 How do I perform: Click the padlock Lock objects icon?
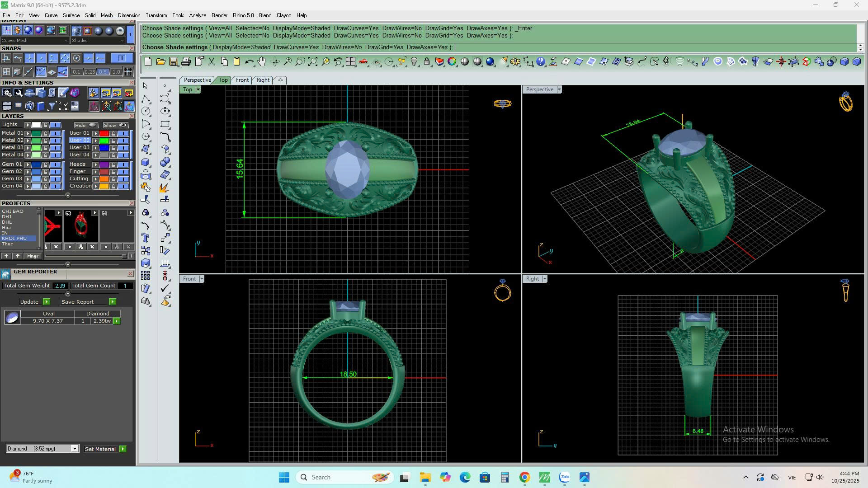point(426,62)
